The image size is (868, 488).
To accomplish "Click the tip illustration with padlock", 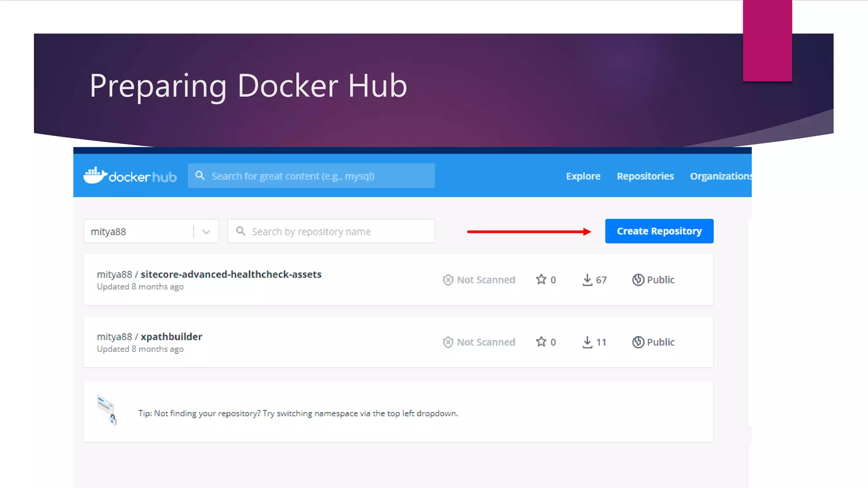I will pyautogui.click(x=107, y=410).
